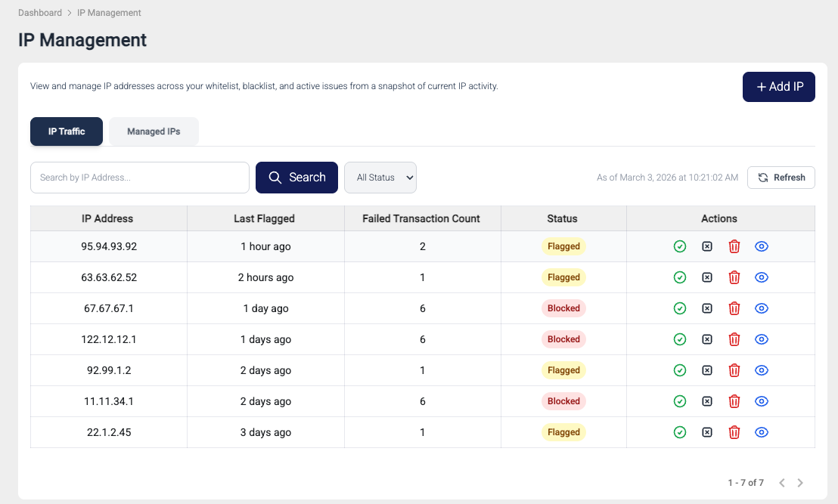
Task: Click '3 days ago' last flagged cell
Action: pyautogui.click(x=265, y=432)
